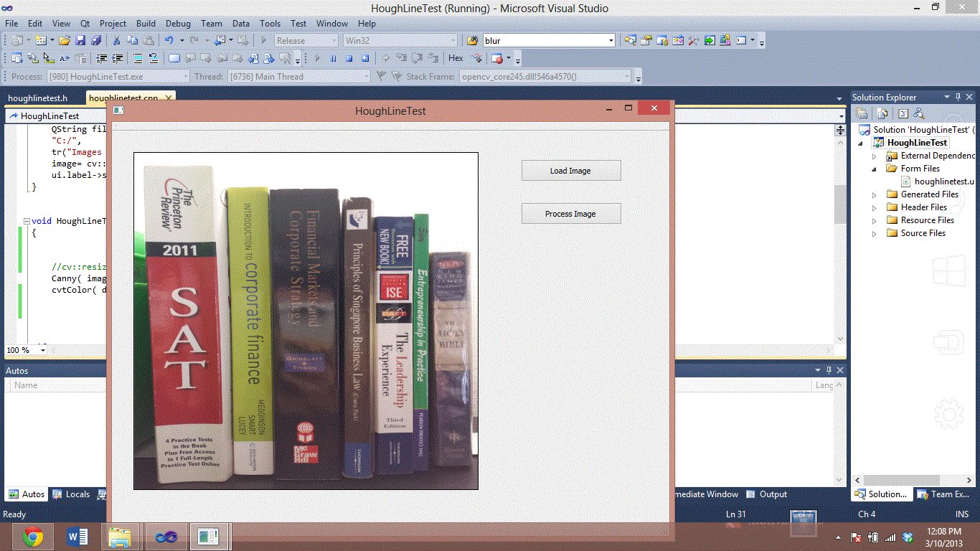This screenshot has height=551, width=980.
Task: Select houghlinetest.ui file in Solution Explorer
Action: click(938, 182)
